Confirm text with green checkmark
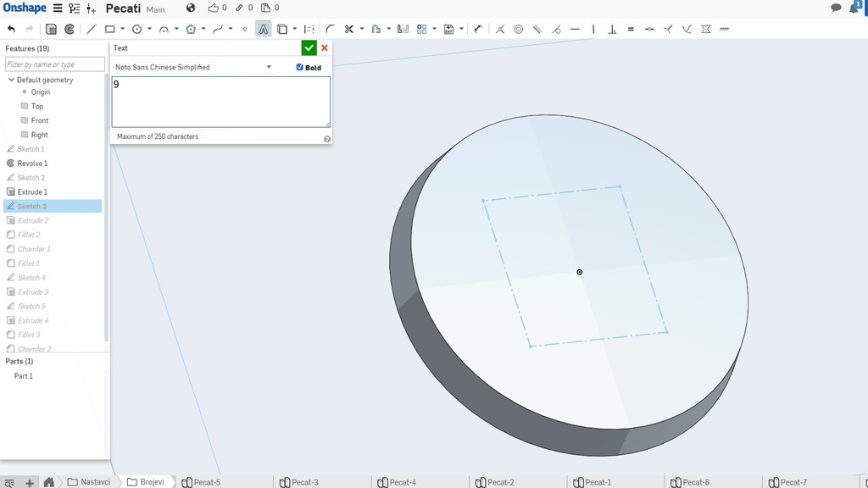Image resolution: width=868 pixels, height=488 pixels. [x=309, y=48]
